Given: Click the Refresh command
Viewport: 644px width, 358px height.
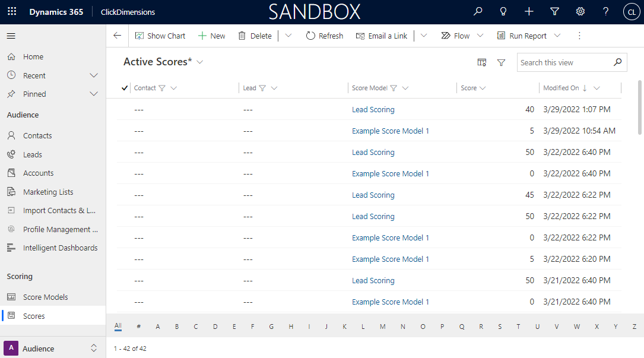Looking at the screenshot, I should pyautogui.click(x=325, y=36).
